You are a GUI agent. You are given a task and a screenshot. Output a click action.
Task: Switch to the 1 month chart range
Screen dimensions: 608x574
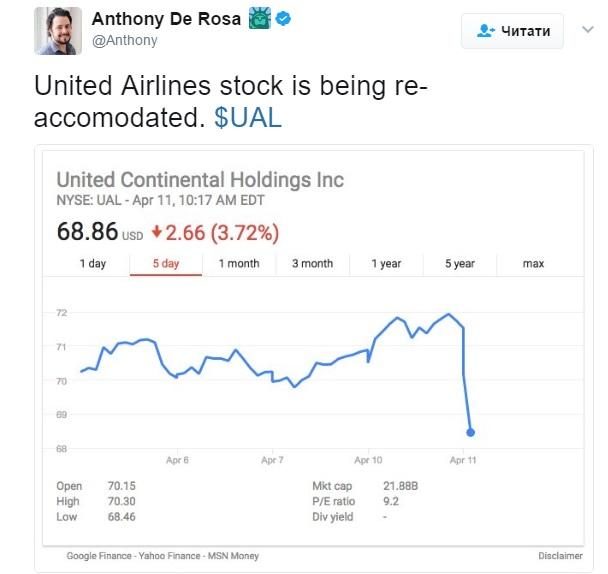[x=239, y=264]
